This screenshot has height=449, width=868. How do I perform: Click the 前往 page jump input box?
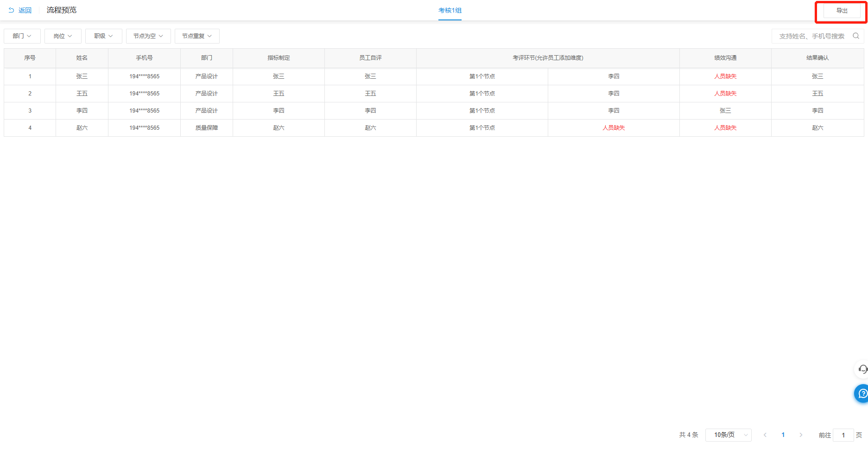tap(843, 435)
